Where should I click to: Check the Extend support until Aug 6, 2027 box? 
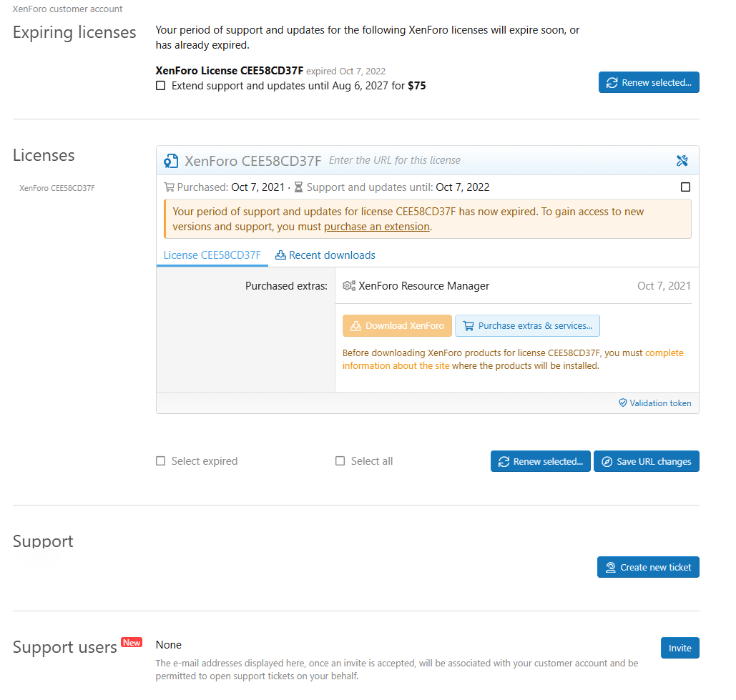[160, 85]
